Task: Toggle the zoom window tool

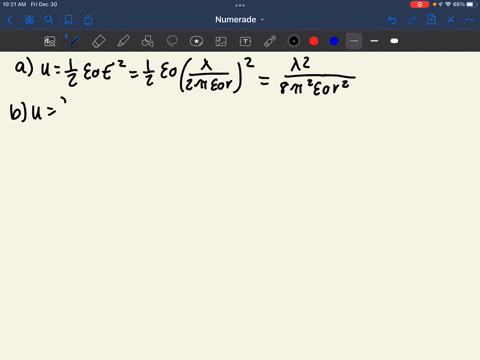Action: pos(50,41)
